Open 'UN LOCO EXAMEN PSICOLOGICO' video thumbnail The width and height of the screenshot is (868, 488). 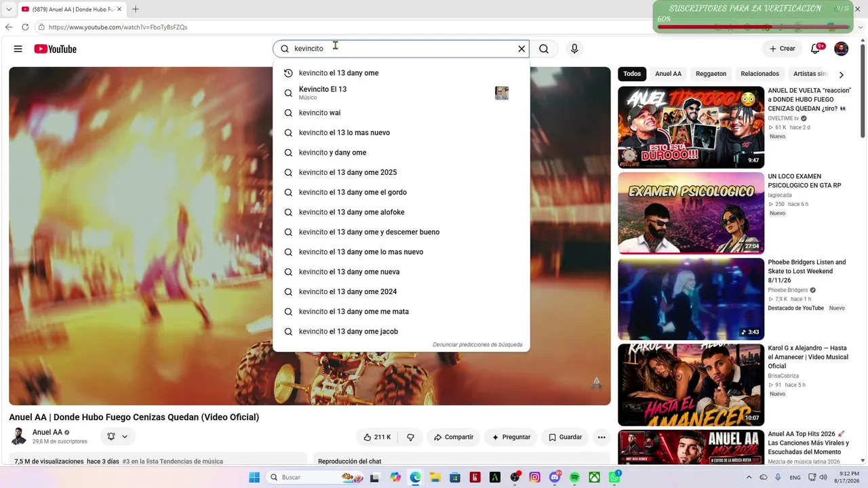[691, 213]
